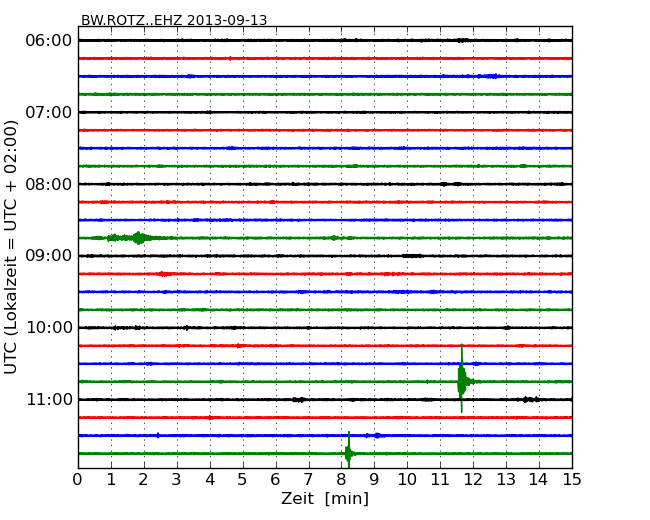Screen dimensions: 650x520
Task: Click the x-axis tick label 8
Action: point(342,480)
